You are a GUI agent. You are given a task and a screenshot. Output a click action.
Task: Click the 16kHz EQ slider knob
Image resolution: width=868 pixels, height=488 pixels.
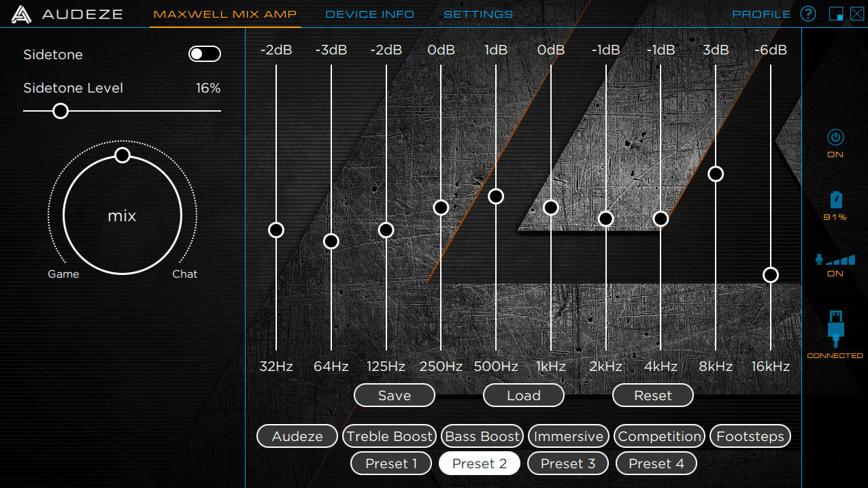[x=770, y=275]
